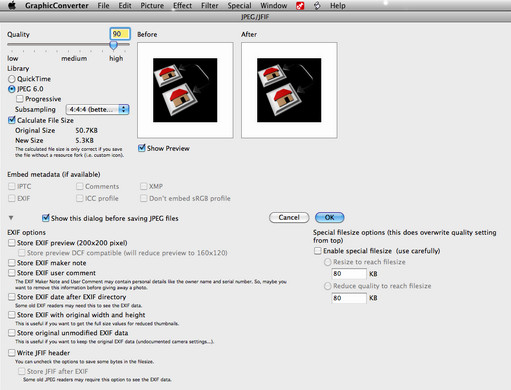Toggle the IPTC metadata checkbox

click(12, 186)
